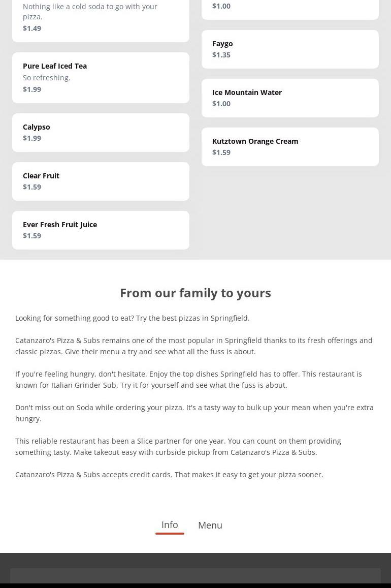
Task: Click the paragraph about ordering Soda
Action: [x=194, y=413]
